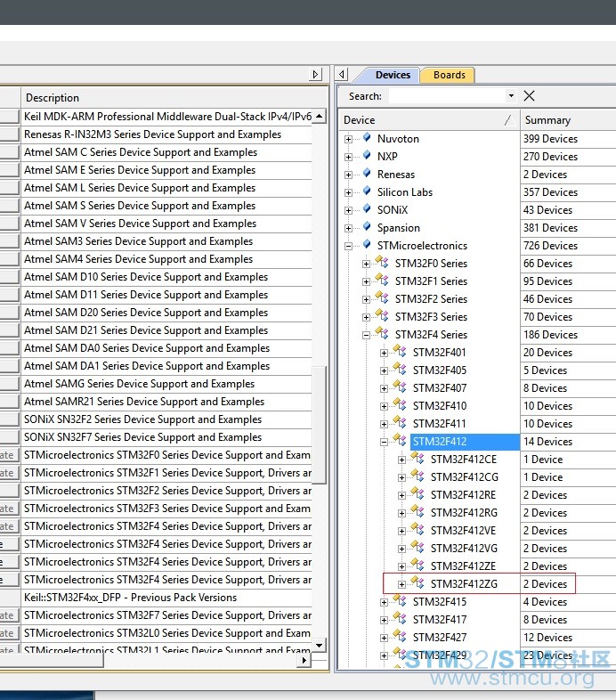
Task: Click the STM32F407 subfamily icon
Action: (400, 387)
